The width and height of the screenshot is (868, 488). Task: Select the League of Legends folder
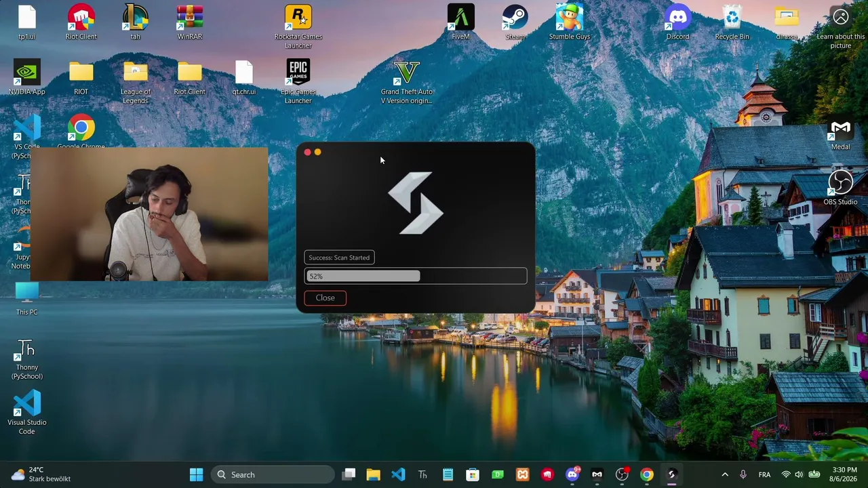[136, 82]
